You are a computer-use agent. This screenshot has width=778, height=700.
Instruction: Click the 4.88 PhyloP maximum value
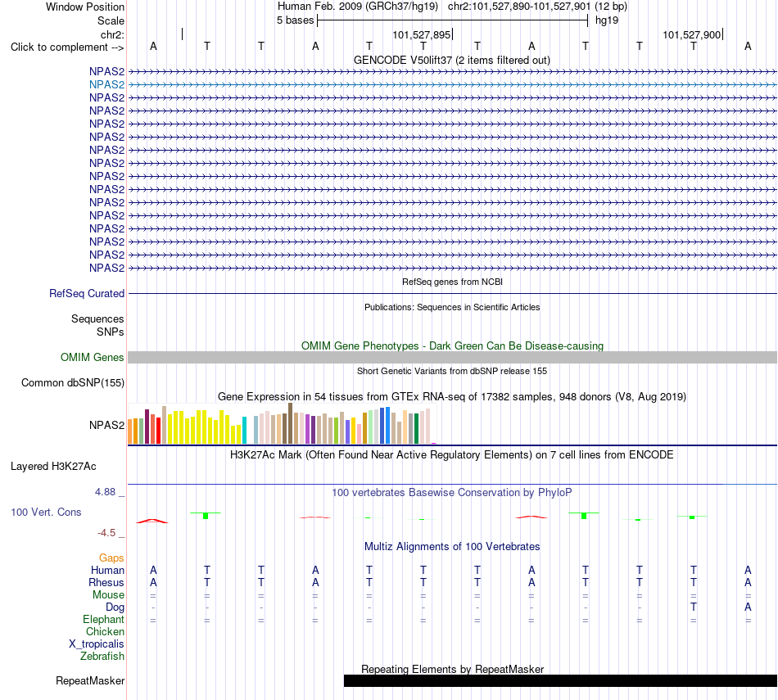click(x=105, y=492)
